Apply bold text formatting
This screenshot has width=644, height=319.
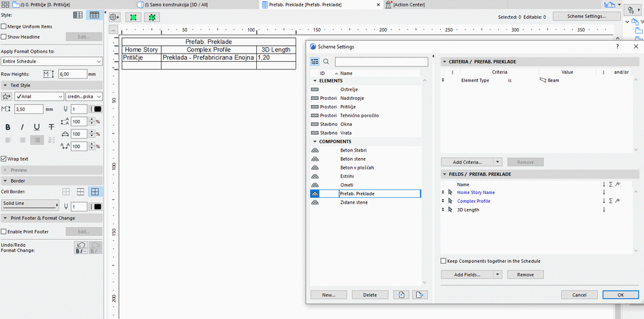[8, 127]
